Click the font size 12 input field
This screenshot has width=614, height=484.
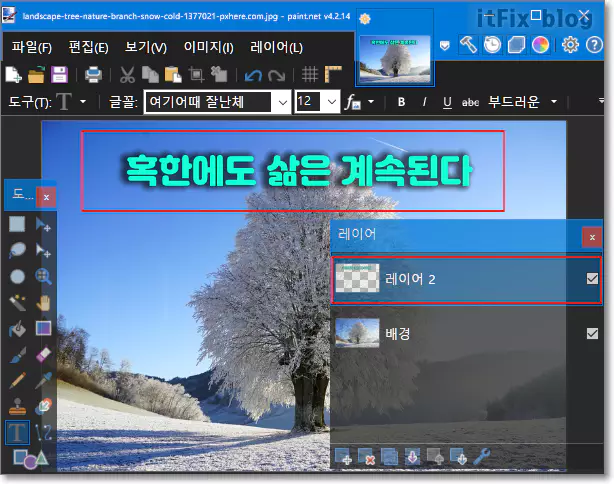pos(308,102)
